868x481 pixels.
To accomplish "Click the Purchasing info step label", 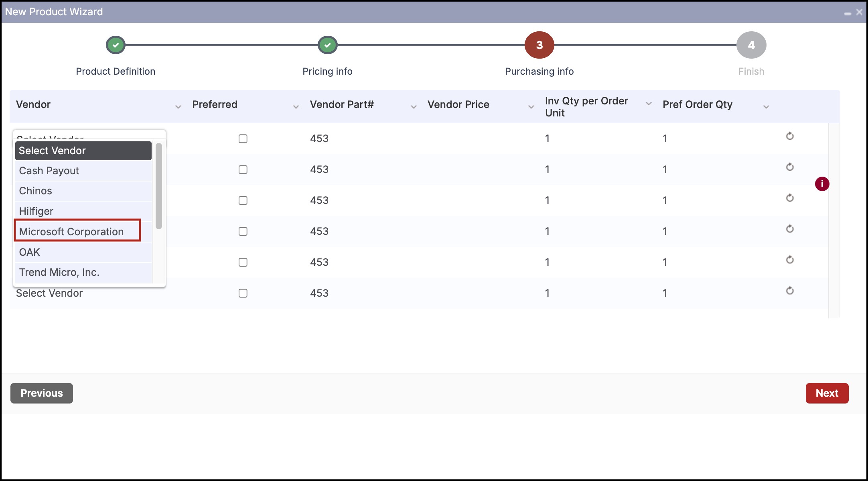I will (x=539, y=71).
